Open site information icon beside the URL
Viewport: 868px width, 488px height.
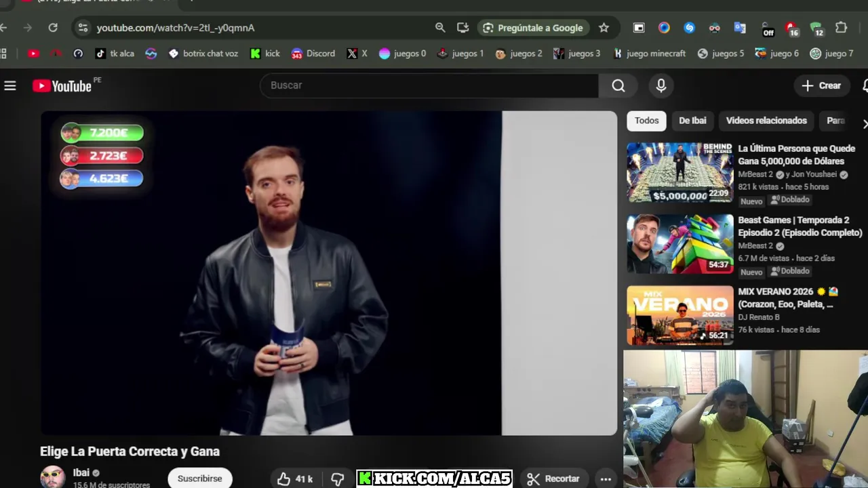click(83, 28)
